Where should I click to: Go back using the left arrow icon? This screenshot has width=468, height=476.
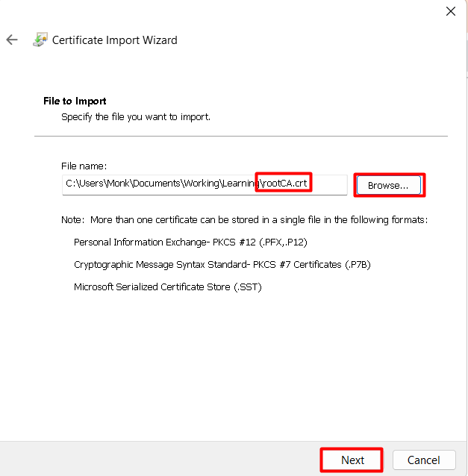coord(12,40)
